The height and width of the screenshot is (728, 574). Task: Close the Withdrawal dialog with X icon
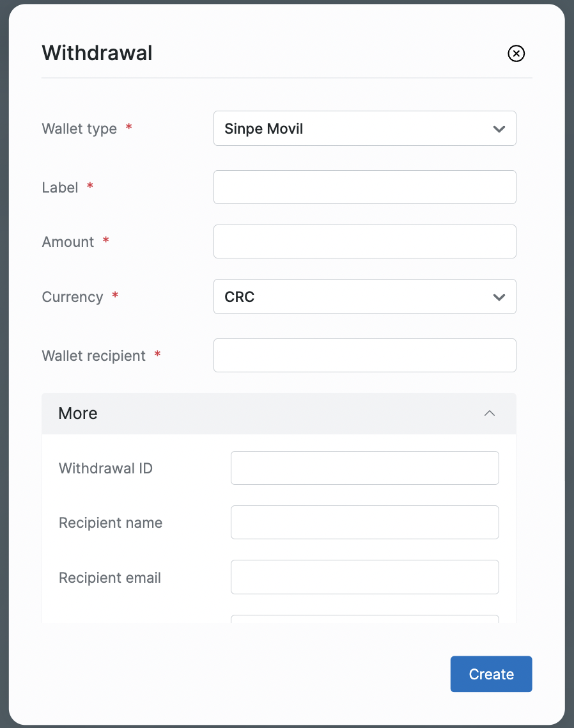(516, 53)
